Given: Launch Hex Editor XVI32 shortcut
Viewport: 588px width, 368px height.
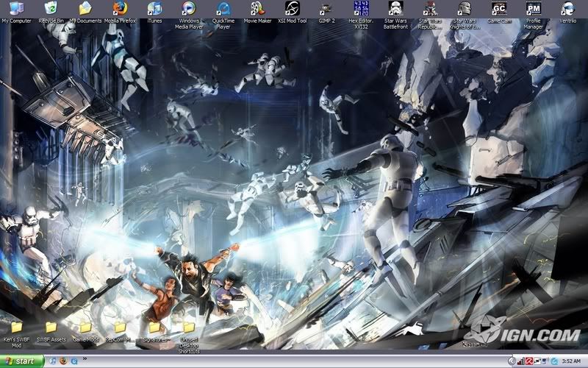Looking at the screenshot, I should (x=361, y=15).
